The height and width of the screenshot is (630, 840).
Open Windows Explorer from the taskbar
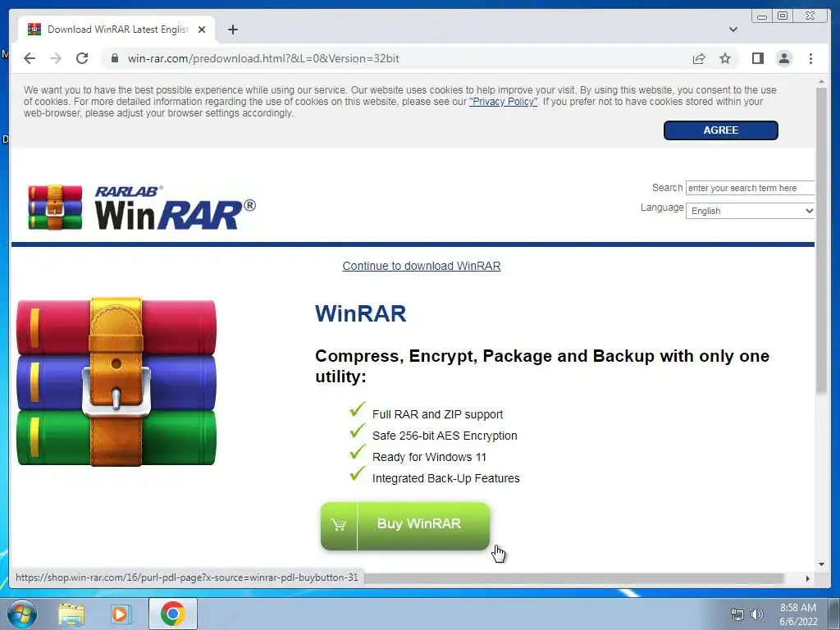coord(71,614)
